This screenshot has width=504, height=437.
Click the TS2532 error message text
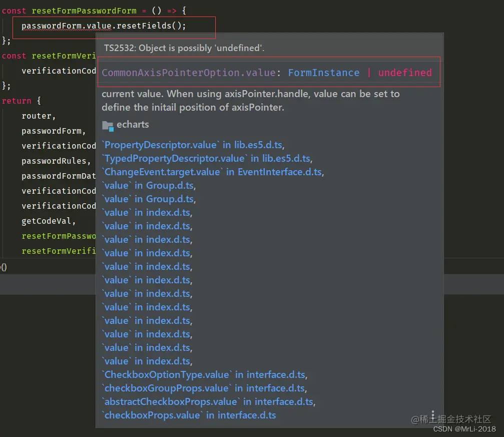click(x=184, y=48)
